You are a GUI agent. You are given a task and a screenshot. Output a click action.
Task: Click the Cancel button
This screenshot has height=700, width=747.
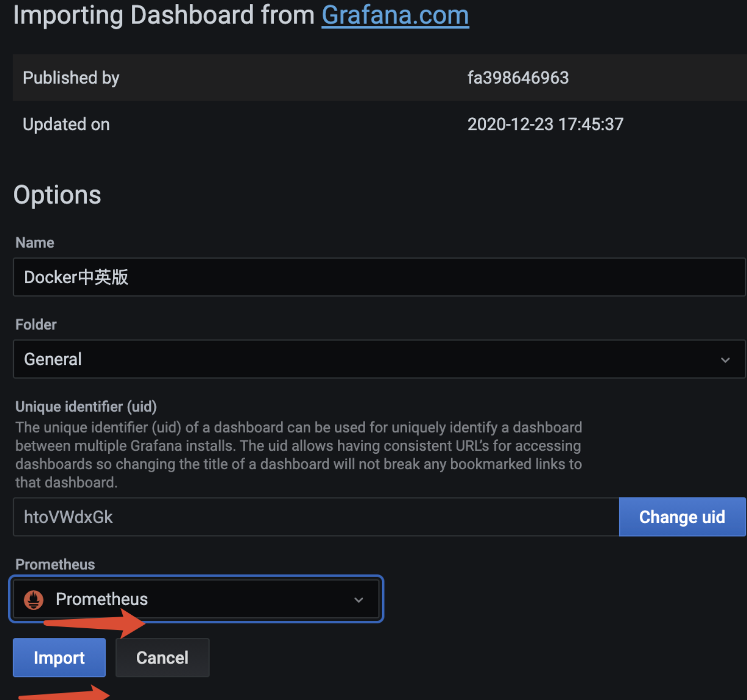162,657
